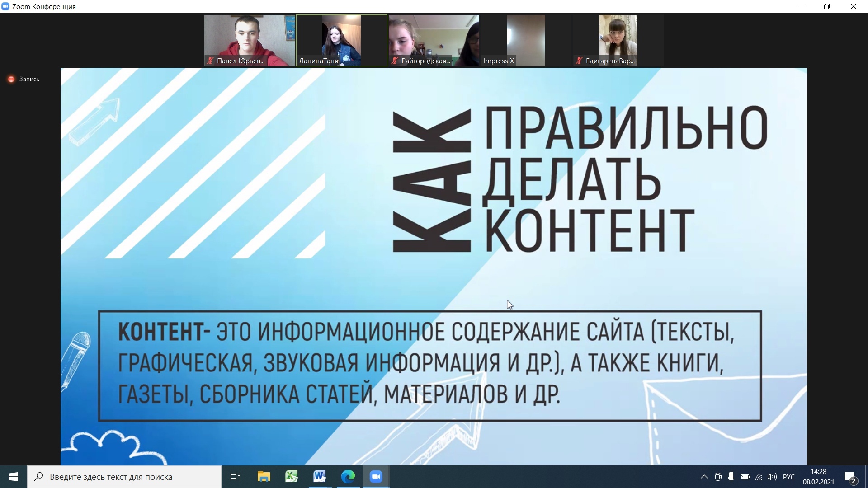Switch РУС keyboard language indicator
The image size is (868, 488).
click(789, 477)
